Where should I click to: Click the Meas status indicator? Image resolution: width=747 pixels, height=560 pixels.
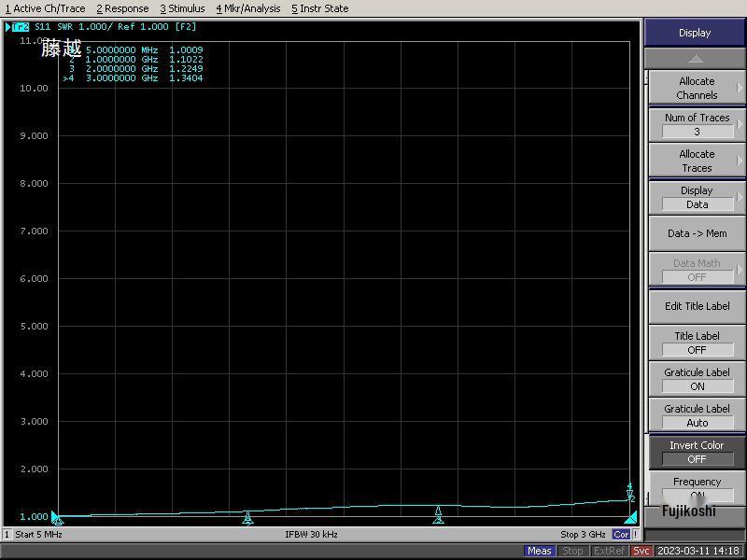click(x=540, y=551)
